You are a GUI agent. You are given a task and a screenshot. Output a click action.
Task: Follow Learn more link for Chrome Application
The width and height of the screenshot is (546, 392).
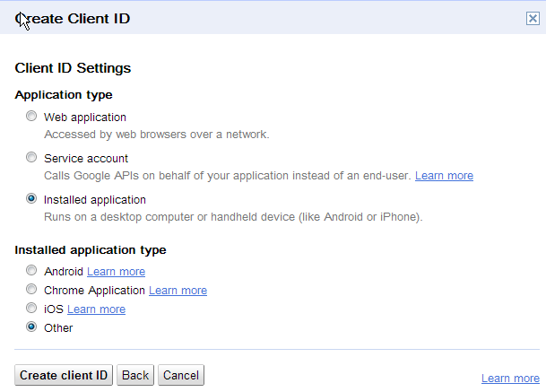pos(178,291)
